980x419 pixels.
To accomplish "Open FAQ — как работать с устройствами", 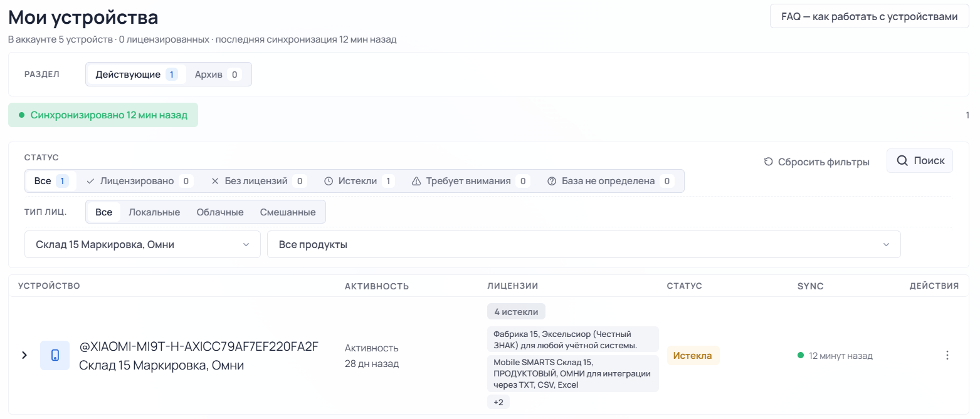I will pos(870,16).
